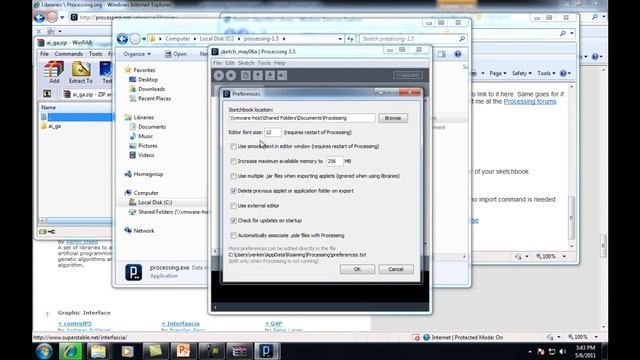Open Processing's Tools menu
The image size is (640, 360).
[264, 63]
